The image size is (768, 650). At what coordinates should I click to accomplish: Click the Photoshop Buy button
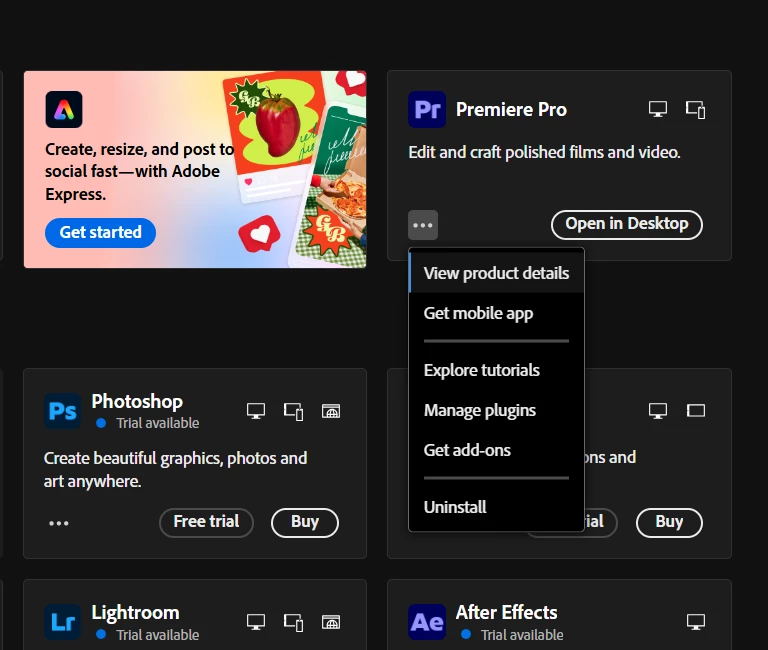[x=305, y=523]
